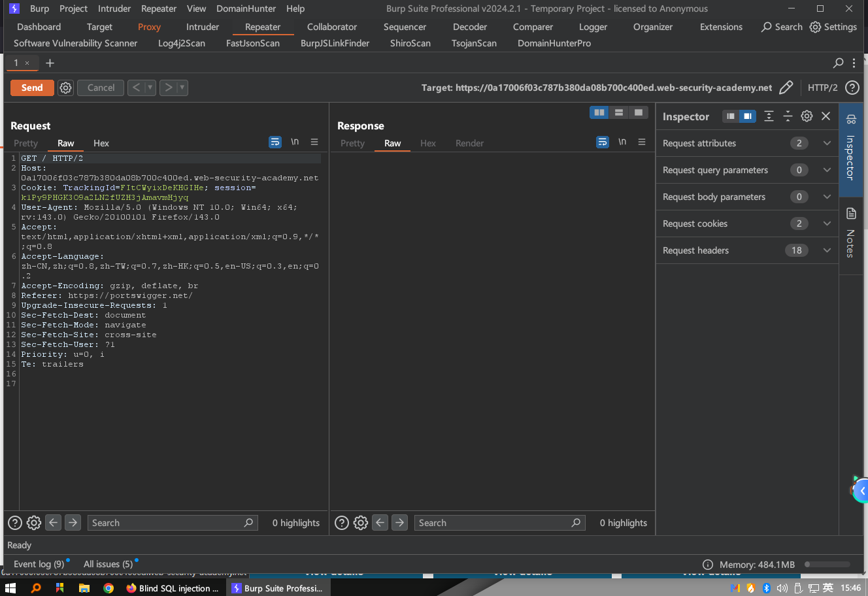
Task: Expand Request headers section
Action: click(747, 250)
